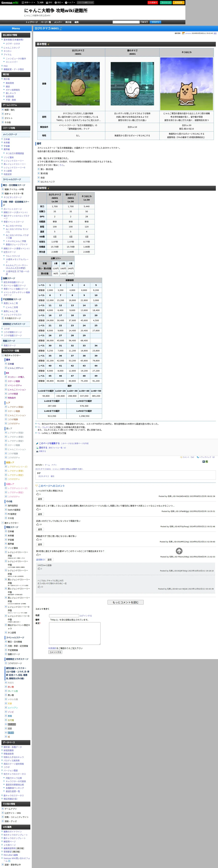Expand the はにわとハニワ section

[x=39, y=182]
